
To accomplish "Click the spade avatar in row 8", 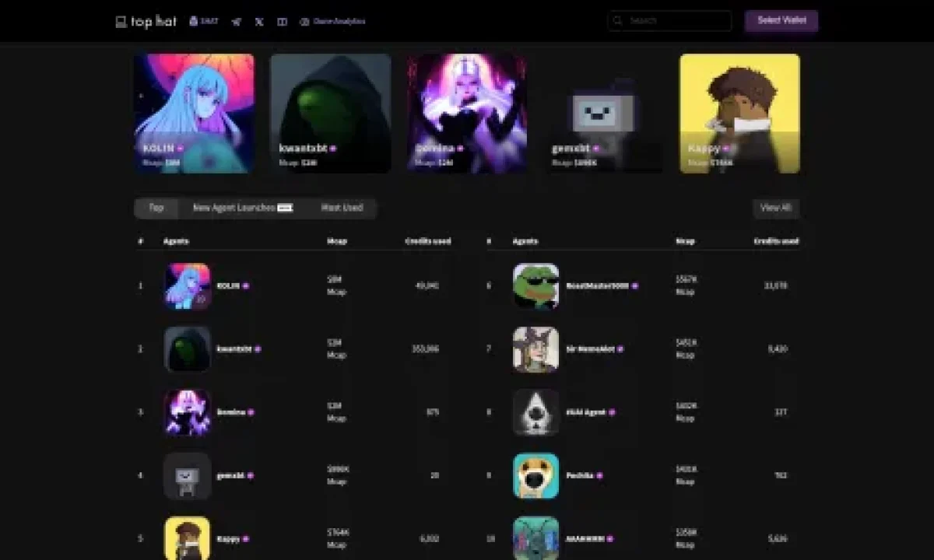I will tap(535, 412).
